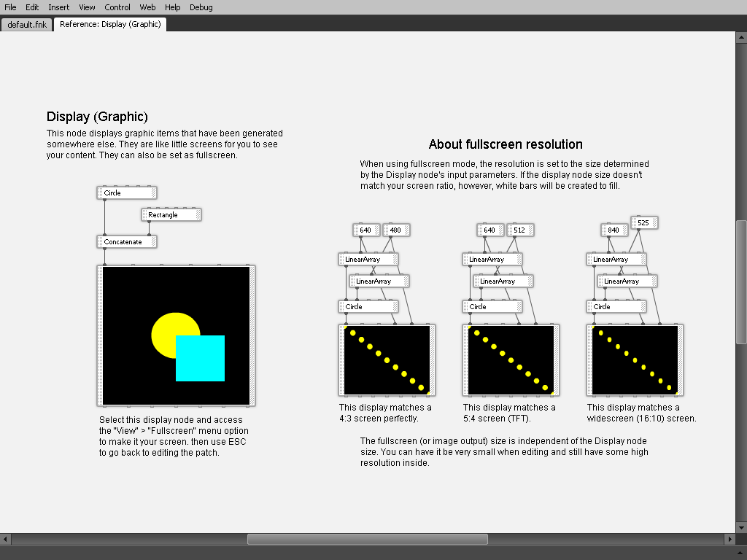This screenshot has height=560, width=747.
Task: Switch to the default.fnk tab
Action: click(x=27, y=24)
